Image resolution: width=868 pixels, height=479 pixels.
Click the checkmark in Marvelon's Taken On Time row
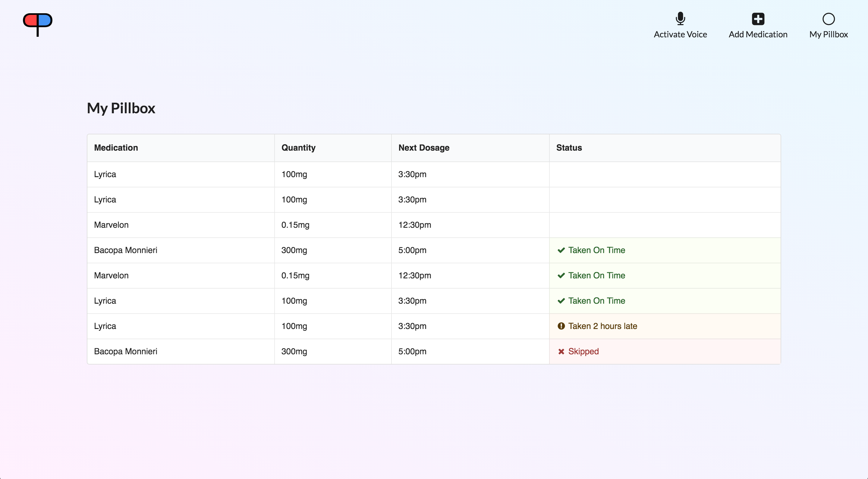561,276
